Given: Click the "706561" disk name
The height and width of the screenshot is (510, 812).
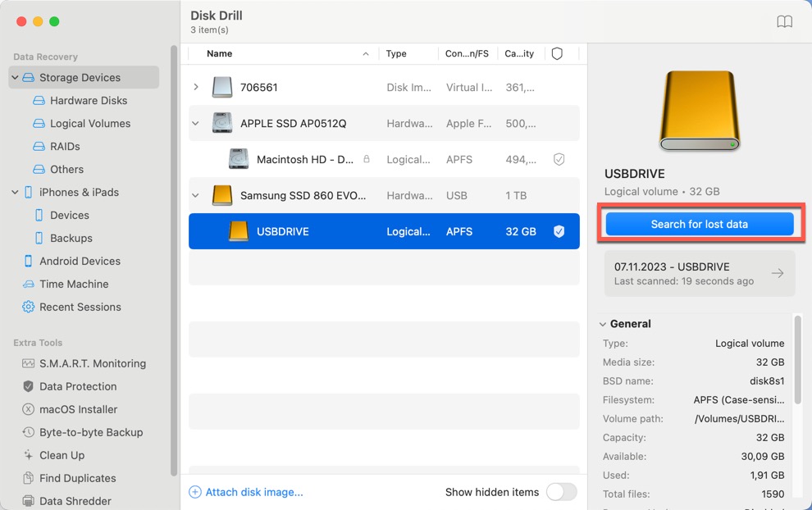Looking at the screenshot, I should point(259,87).
